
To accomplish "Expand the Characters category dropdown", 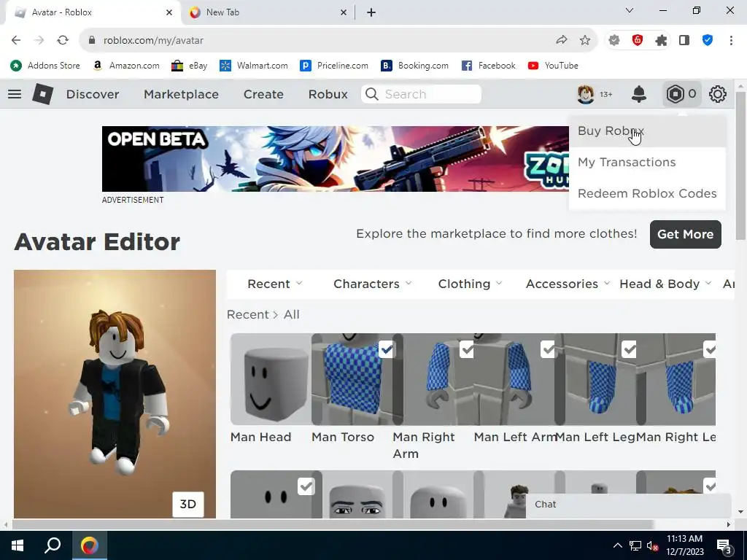I will coord(373,284).
